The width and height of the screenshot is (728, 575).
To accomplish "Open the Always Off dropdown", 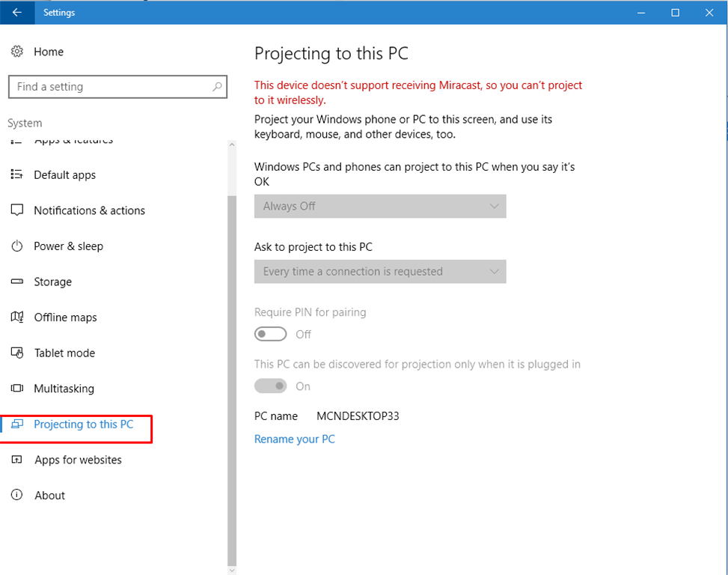I will pos(380,206).
